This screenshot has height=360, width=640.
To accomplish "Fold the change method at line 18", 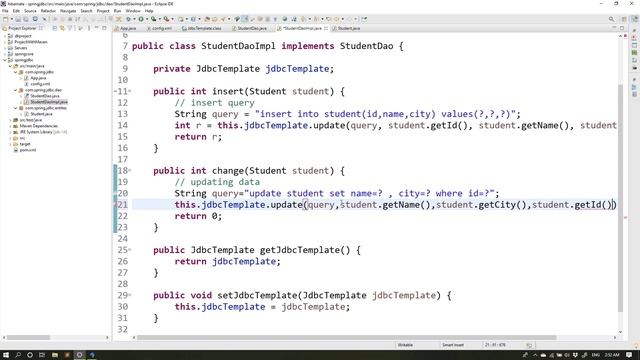I will [x=130, y=171].
